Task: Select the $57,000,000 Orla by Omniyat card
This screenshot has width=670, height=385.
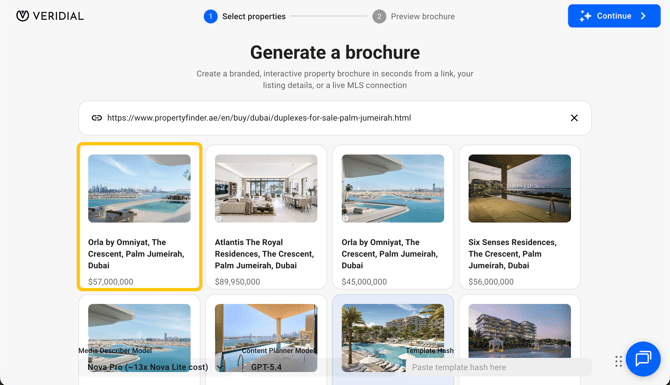Action: click(139, 217)
